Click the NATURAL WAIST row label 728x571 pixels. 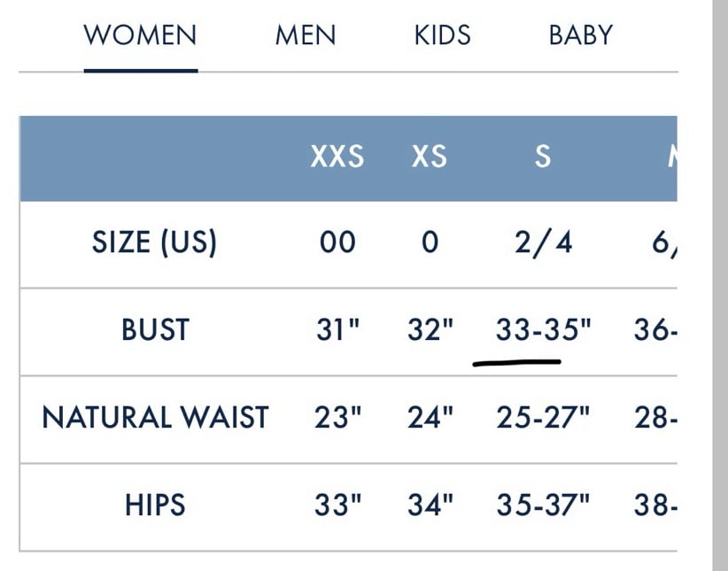[155, 417]
